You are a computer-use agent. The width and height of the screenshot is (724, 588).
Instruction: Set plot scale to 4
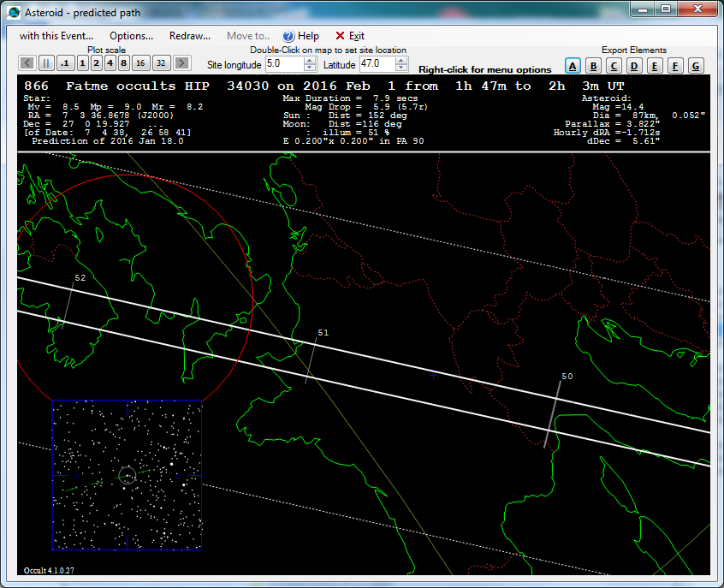tap(110, 63)
